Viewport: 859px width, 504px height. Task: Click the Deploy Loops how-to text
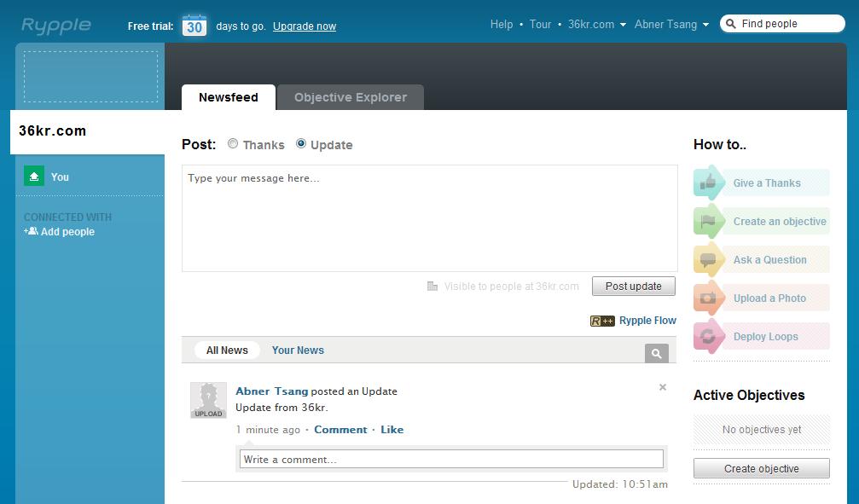[766, 336]
